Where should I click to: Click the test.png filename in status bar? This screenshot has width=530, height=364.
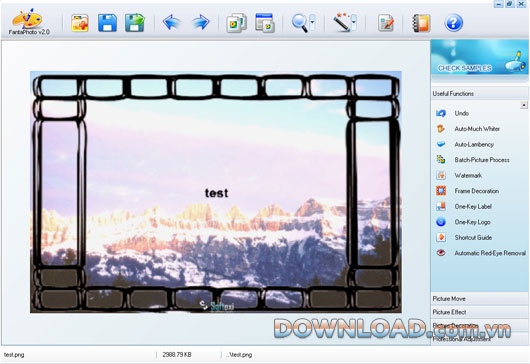tap(14, 355)
